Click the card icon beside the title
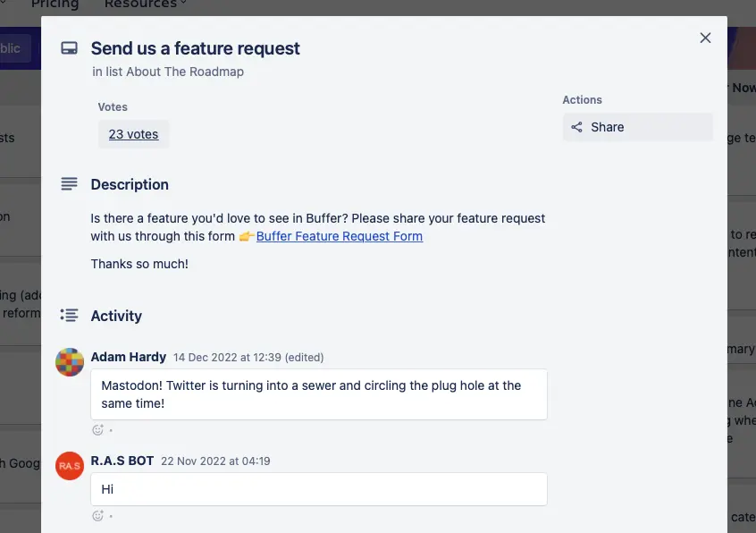 tap(69, 49)
